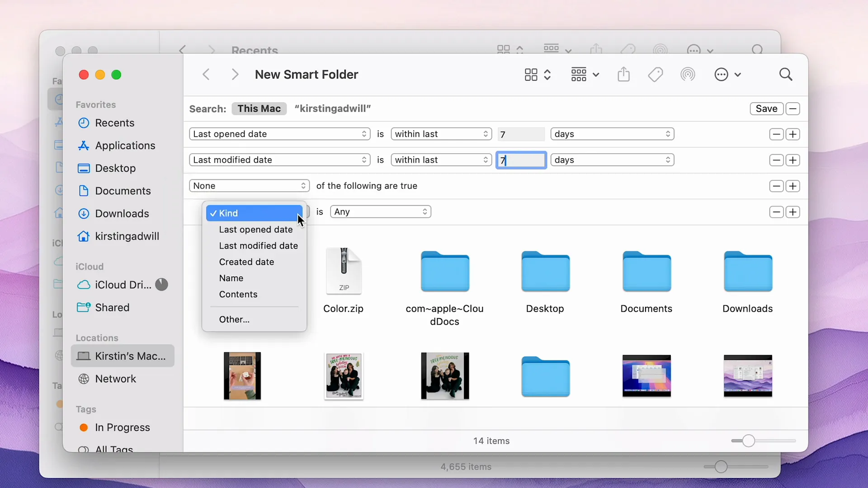Open the Any kind dropdown
The image size is (868, 488).
click(x=381, y=212)
